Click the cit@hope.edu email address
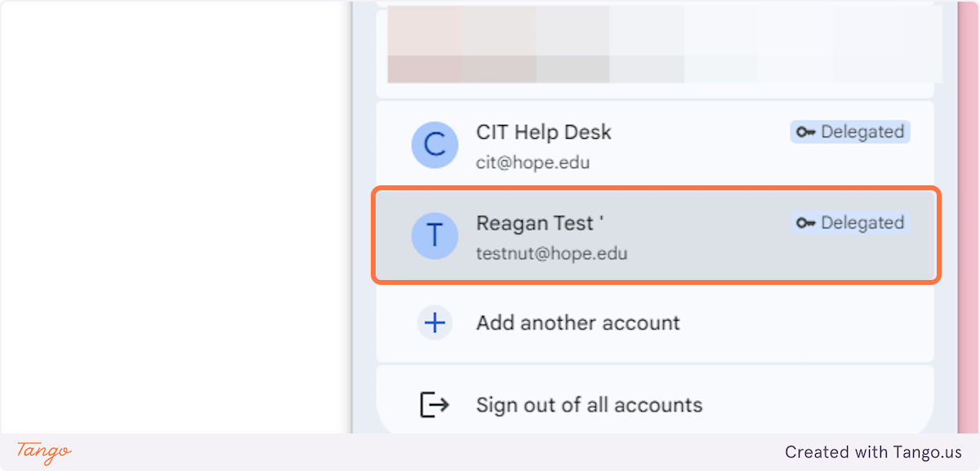 coord(532,162)
